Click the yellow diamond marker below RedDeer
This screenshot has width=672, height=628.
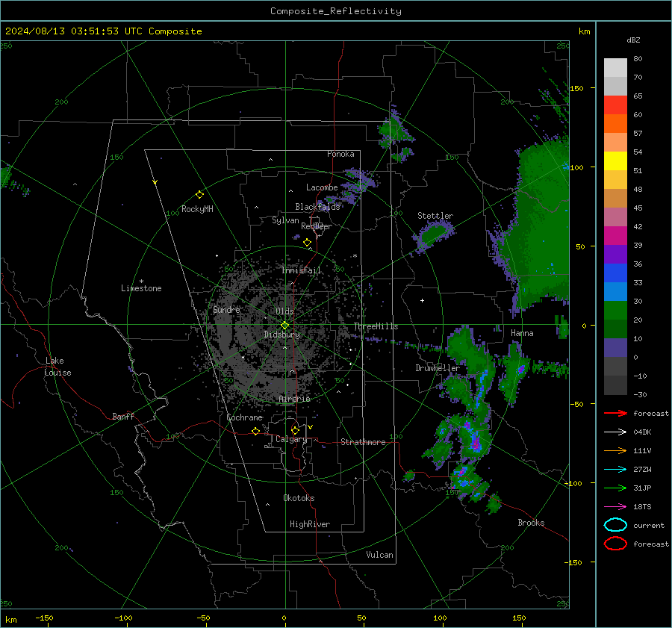[x=307, y=243]
